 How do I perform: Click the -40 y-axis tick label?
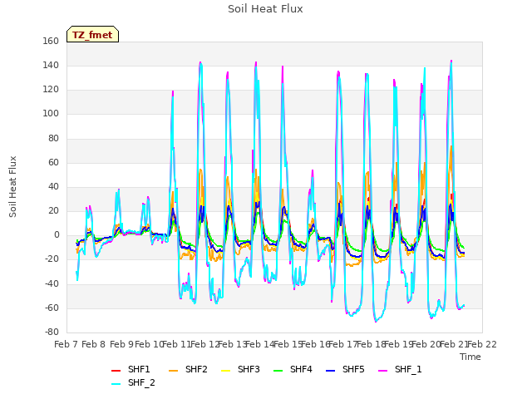pos(52,283)
